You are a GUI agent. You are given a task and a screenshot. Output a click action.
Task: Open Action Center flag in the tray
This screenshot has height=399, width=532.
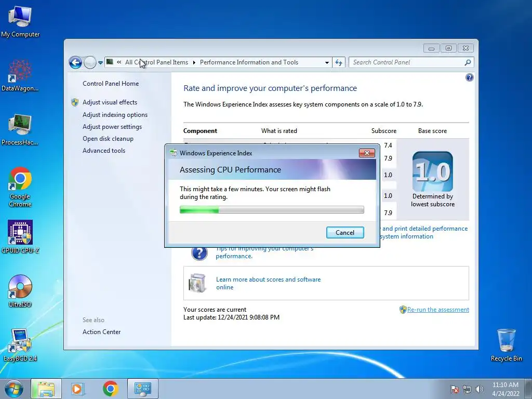(454, 389)
